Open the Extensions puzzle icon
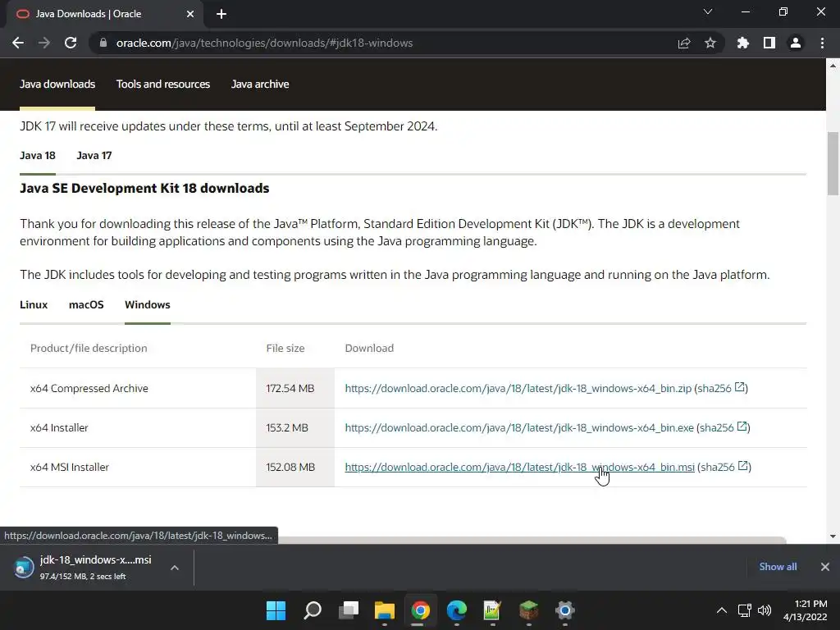Screen dimensions: 840x630 [742, 43]
